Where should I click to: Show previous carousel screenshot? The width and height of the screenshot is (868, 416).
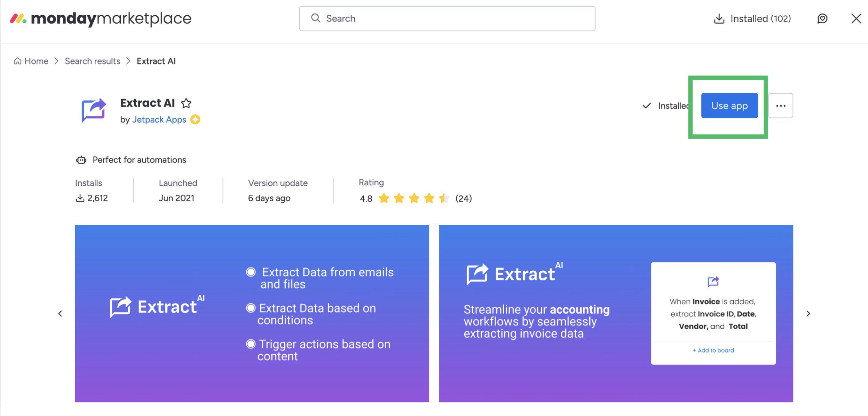tap(60, 314)
